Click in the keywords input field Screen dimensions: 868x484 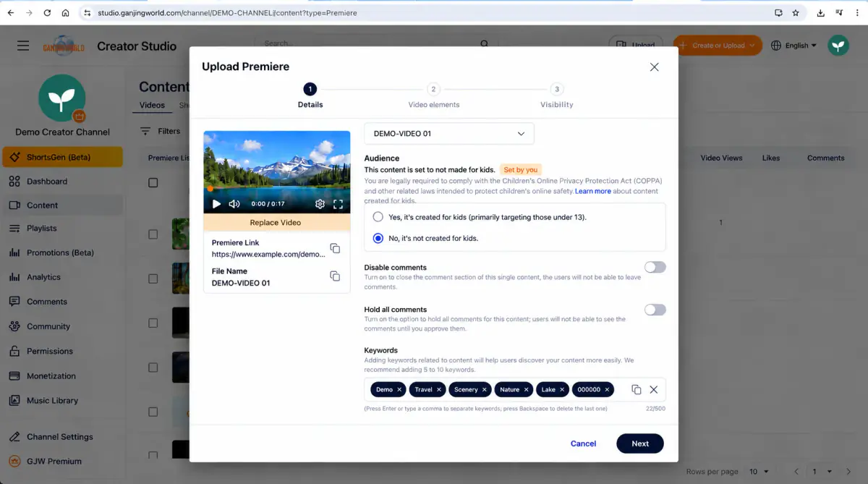pyautogui.click(x=514, y=389)
